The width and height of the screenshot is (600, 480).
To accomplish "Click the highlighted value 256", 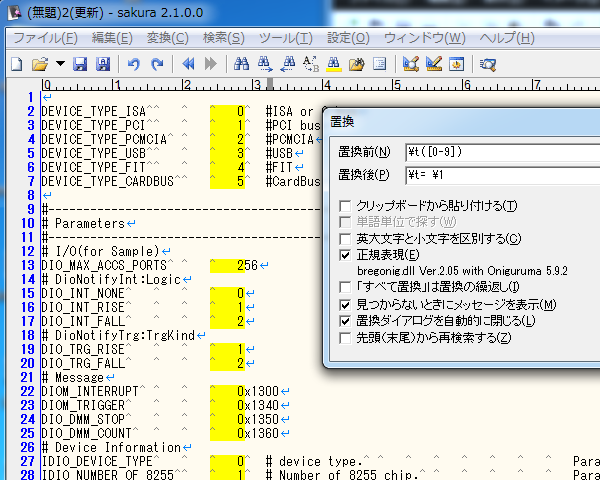I will [247, 265].
